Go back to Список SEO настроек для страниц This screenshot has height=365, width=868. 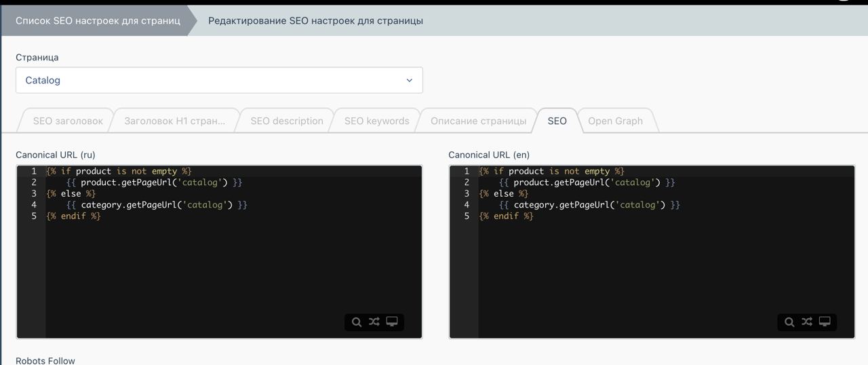pyautogui.click(x=98, y=20)
